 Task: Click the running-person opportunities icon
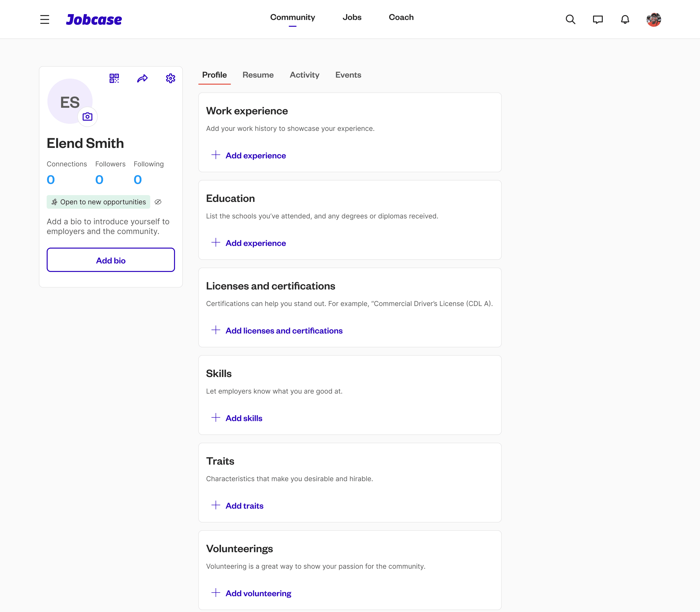[x=55, y=202]
